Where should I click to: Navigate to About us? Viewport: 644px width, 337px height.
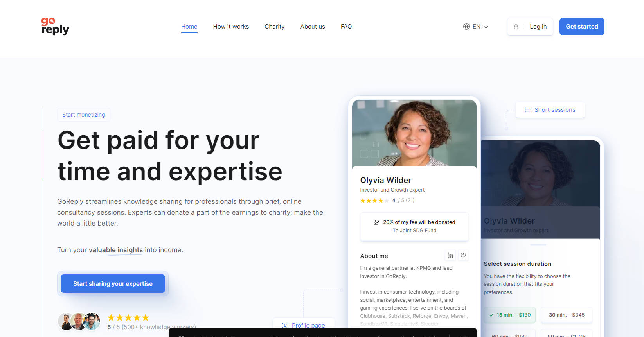(312, 27)
